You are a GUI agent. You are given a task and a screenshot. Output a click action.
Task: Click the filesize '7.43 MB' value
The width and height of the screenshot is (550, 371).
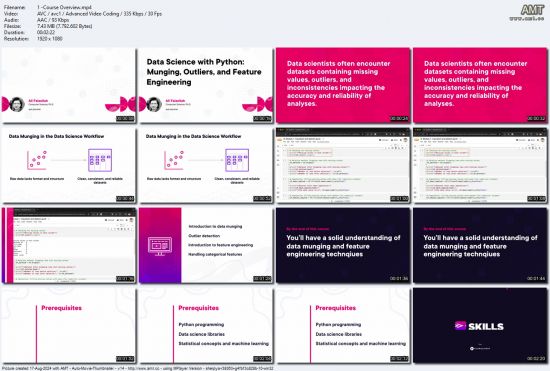65,26
